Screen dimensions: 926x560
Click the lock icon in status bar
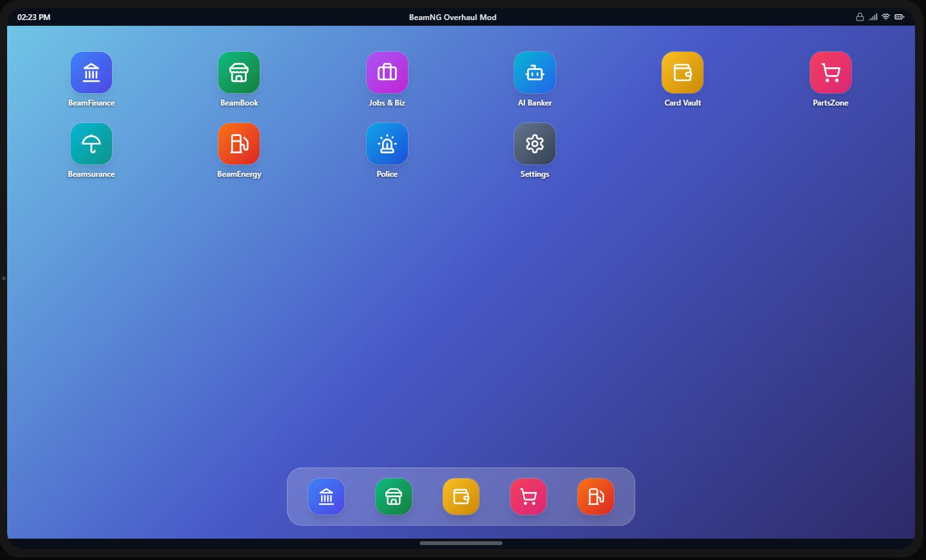860,17
